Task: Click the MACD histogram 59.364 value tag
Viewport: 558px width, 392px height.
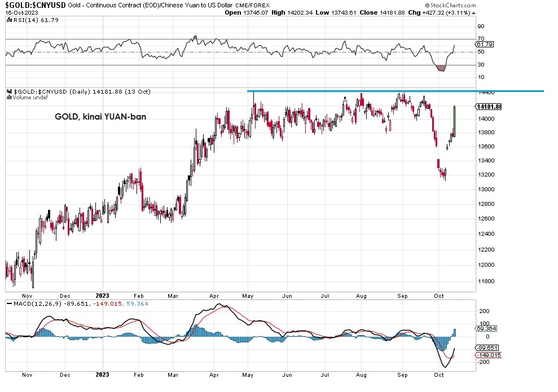Action: pos(486,328)
